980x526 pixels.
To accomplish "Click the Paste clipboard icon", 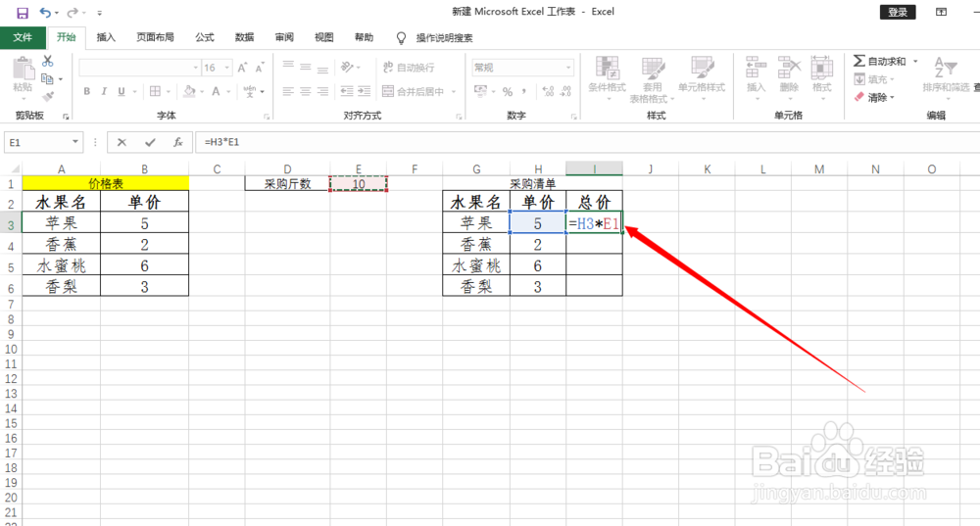I will click(x=24, y=69).
